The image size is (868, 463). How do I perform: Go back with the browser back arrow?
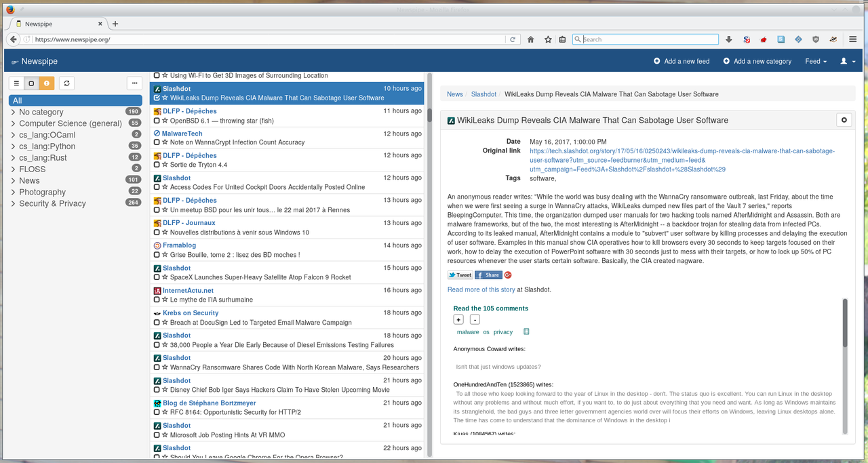coord(13,39)
